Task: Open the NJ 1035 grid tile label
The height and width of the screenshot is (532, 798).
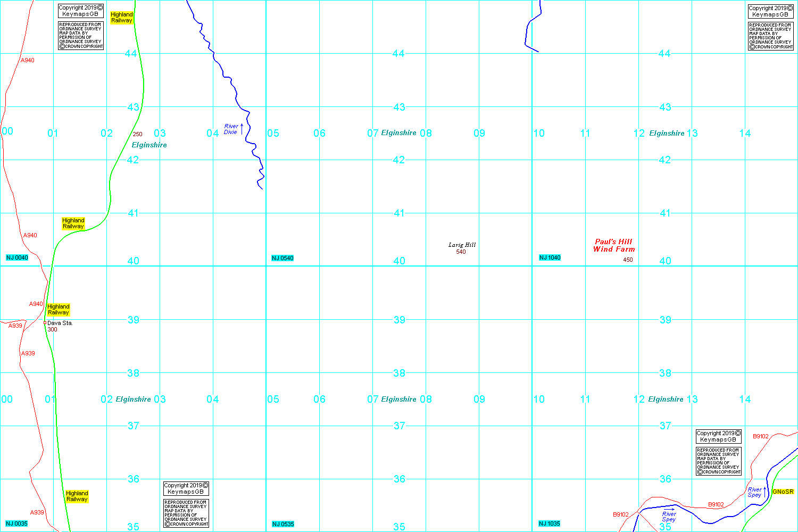Action: tap(549, 524)
